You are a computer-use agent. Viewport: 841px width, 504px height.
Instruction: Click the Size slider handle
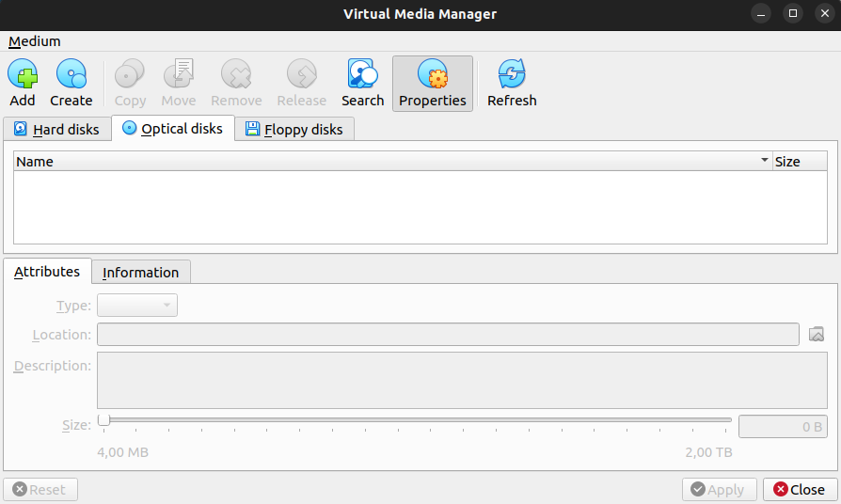(x=103, y=420)
